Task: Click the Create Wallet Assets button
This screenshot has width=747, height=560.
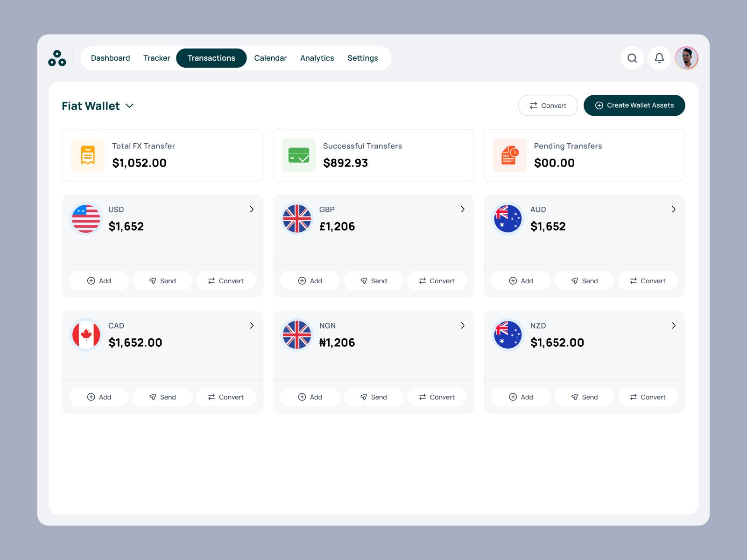Action: pyautogui.click(x=634, y=105)
